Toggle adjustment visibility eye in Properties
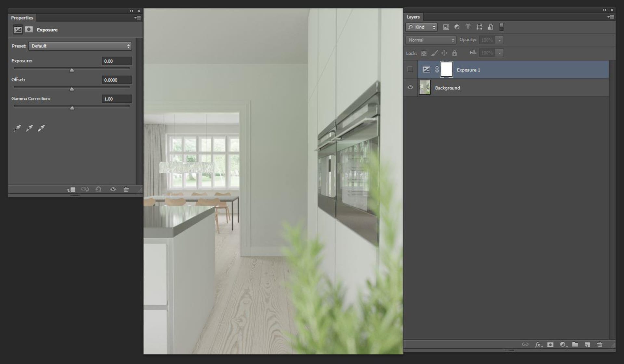Screen dimensions: 624x364 pos(113,189)
